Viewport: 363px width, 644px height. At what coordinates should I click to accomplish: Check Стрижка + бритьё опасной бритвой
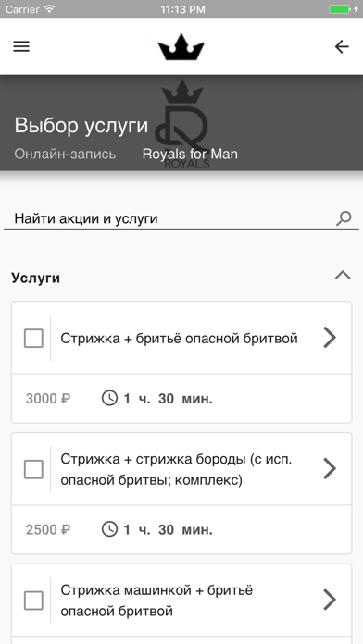[33, 339]
